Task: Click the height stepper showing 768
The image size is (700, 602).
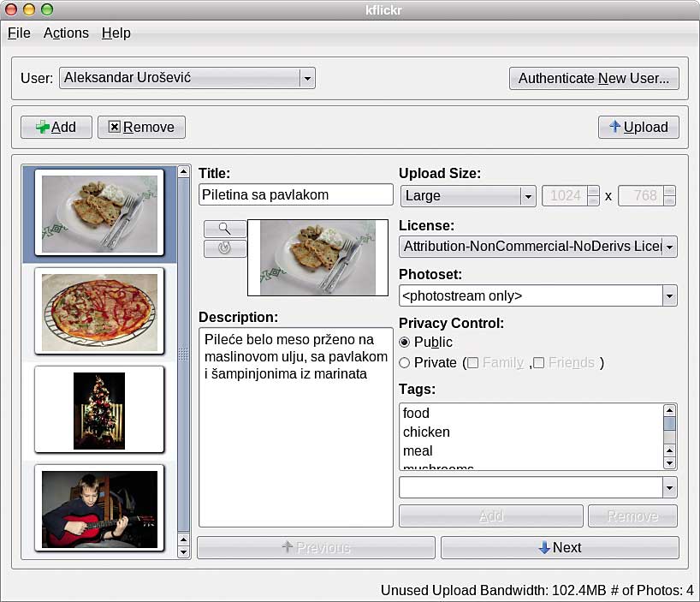Action: [647, 195]
